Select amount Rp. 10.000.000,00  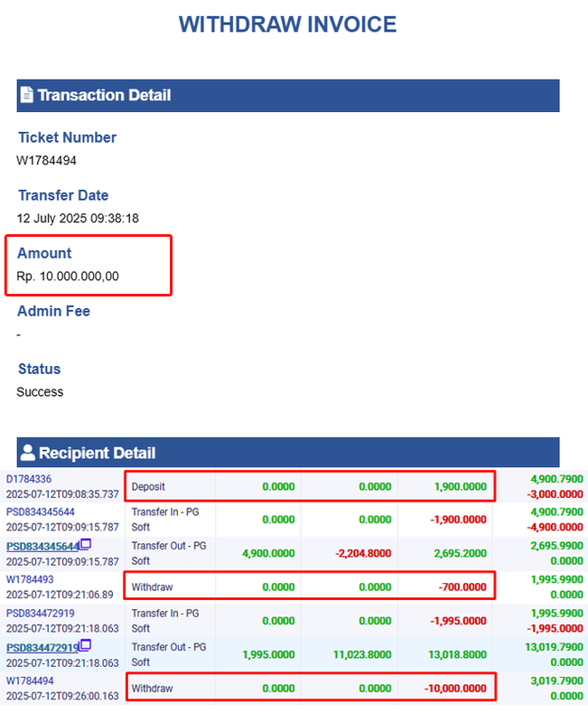pyautogui.click(x=68, y=277)
